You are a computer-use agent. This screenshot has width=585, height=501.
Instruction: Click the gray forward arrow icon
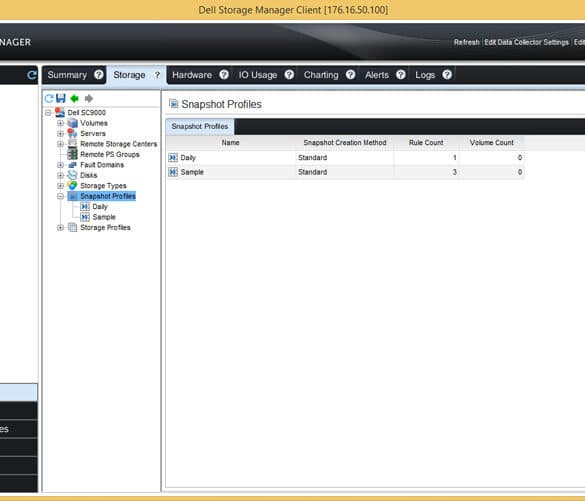click(x=88, y=98)
